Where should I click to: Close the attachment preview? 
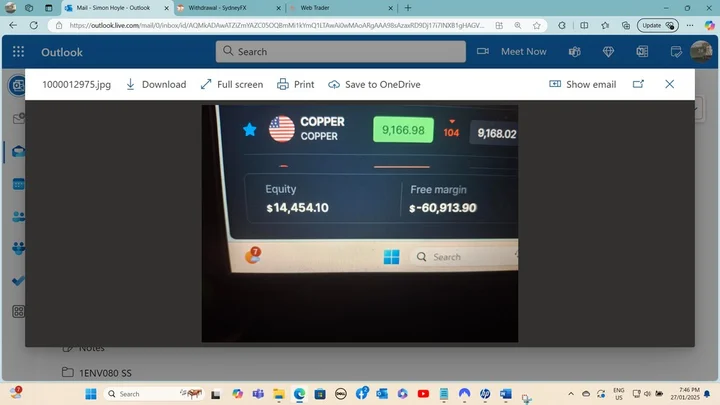(x=669, y=84)
